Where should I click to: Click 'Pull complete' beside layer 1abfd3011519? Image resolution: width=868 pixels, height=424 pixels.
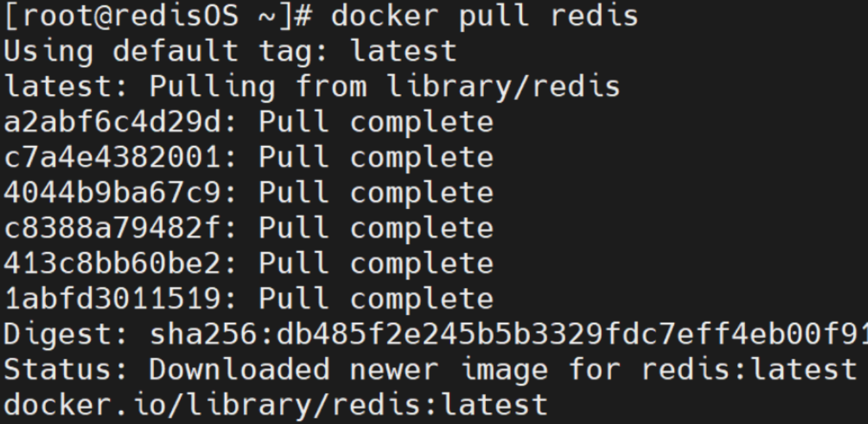coord(375,300)
